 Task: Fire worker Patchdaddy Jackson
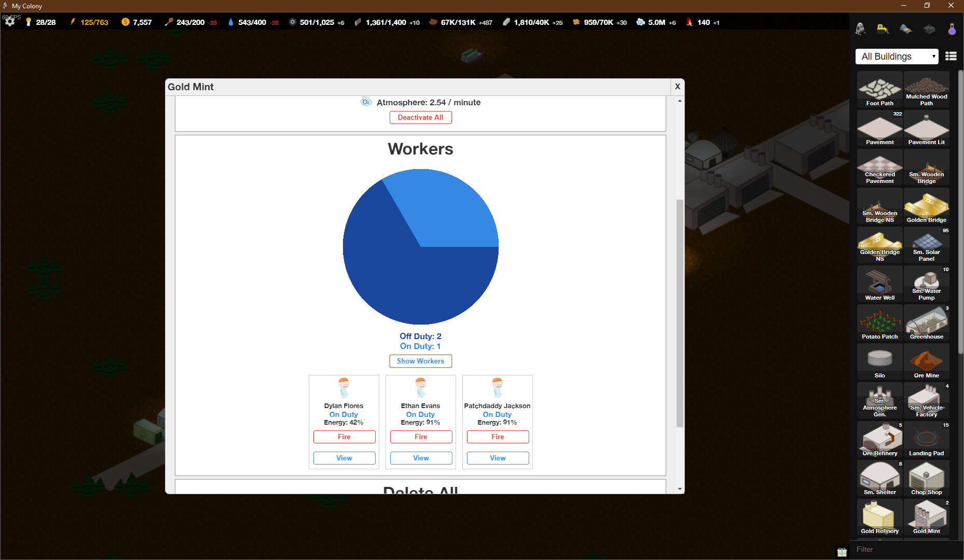click(x=498, y=437)
